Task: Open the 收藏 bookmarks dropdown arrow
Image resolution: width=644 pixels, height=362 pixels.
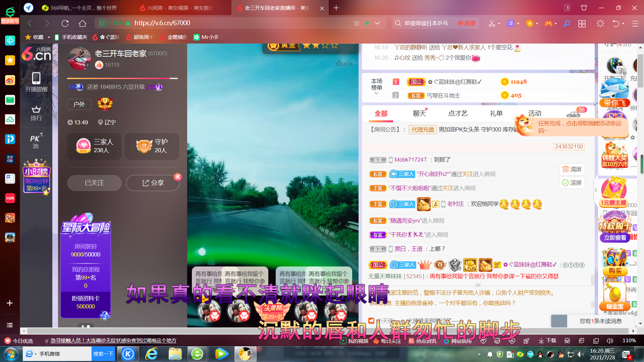Action: [49, 37]
